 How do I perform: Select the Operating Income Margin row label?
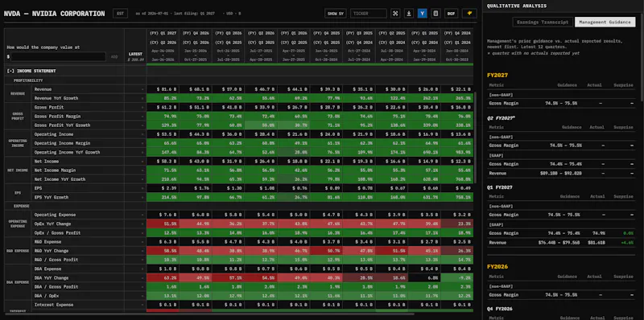(62, 143)
